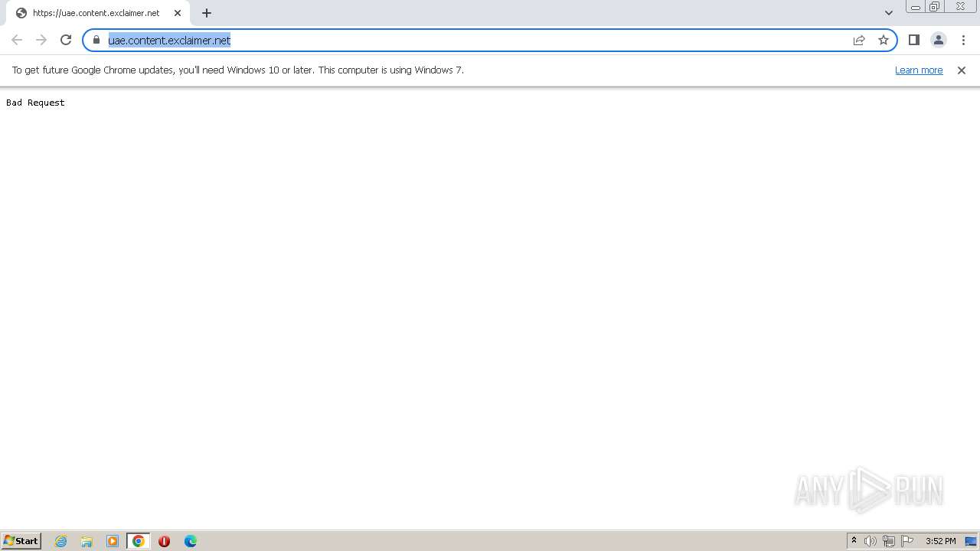This screenshot has height=551, width=980.
Task: Go forward to next page
Action: coord(41,40)
